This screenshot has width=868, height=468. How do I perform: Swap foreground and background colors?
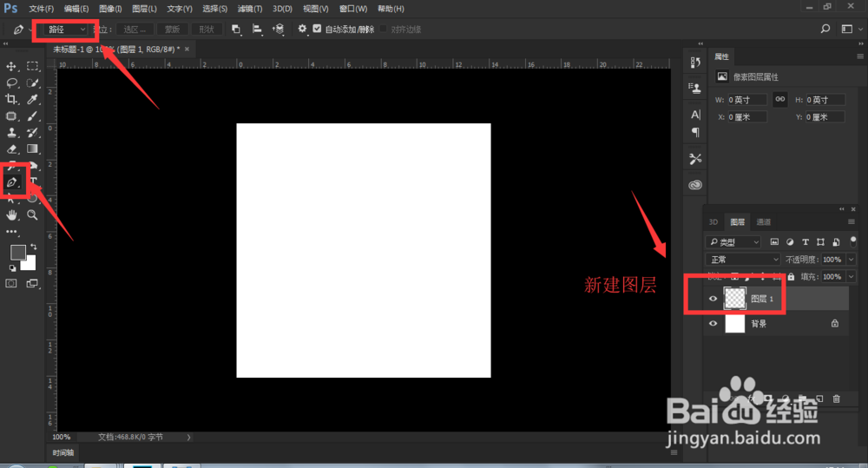pos(34,247)
